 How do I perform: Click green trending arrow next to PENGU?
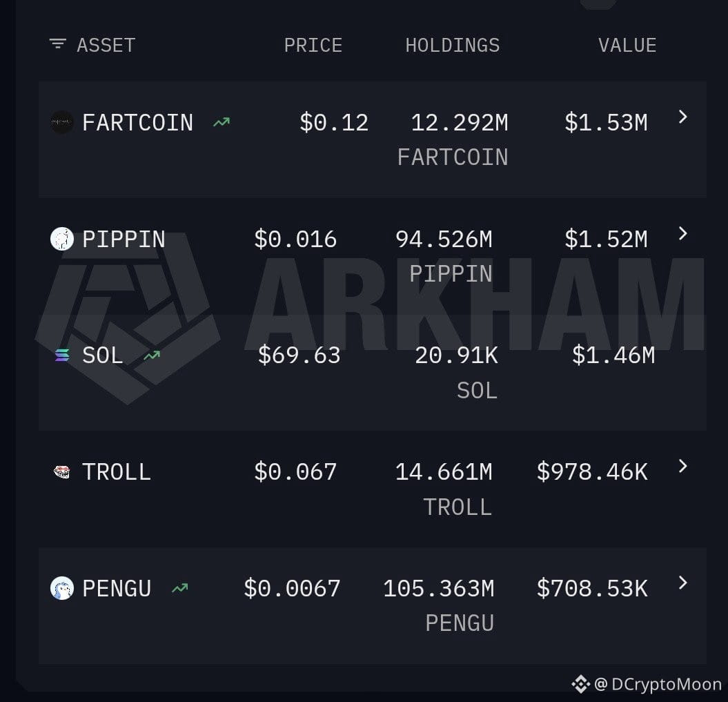coord(179,588)
